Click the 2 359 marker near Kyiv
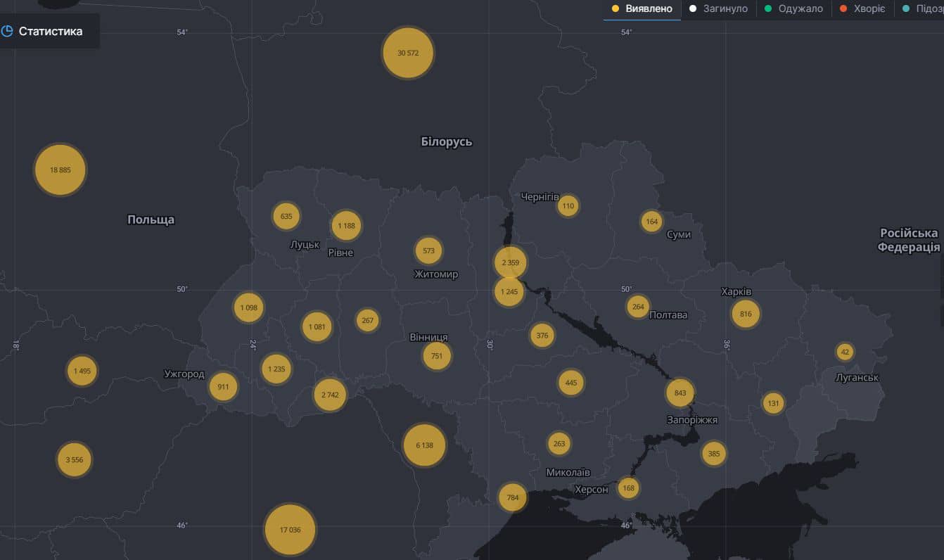The width and height of the screenshot is (944, 560). (510, 262)
